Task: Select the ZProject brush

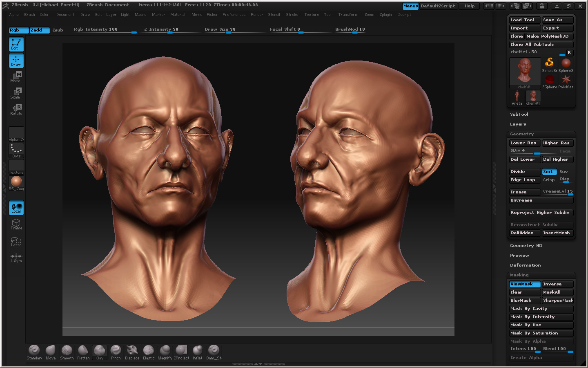Action: [181, 352]
